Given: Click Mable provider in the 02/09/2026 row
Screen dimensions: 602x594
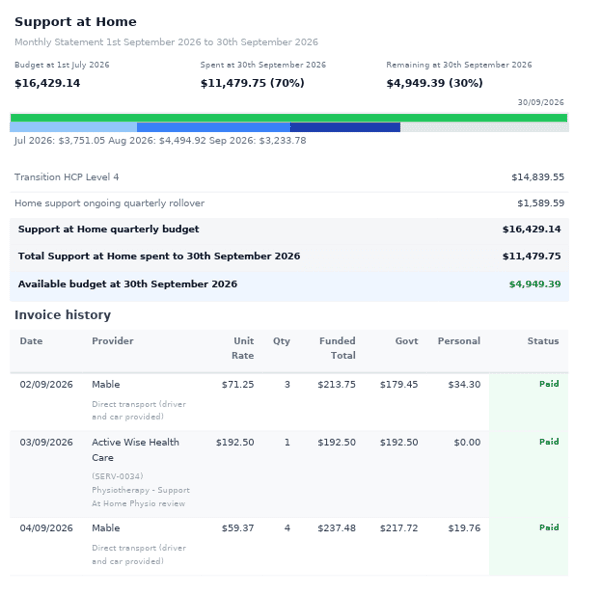Looking at the screenshot, I should pos(106,384).
